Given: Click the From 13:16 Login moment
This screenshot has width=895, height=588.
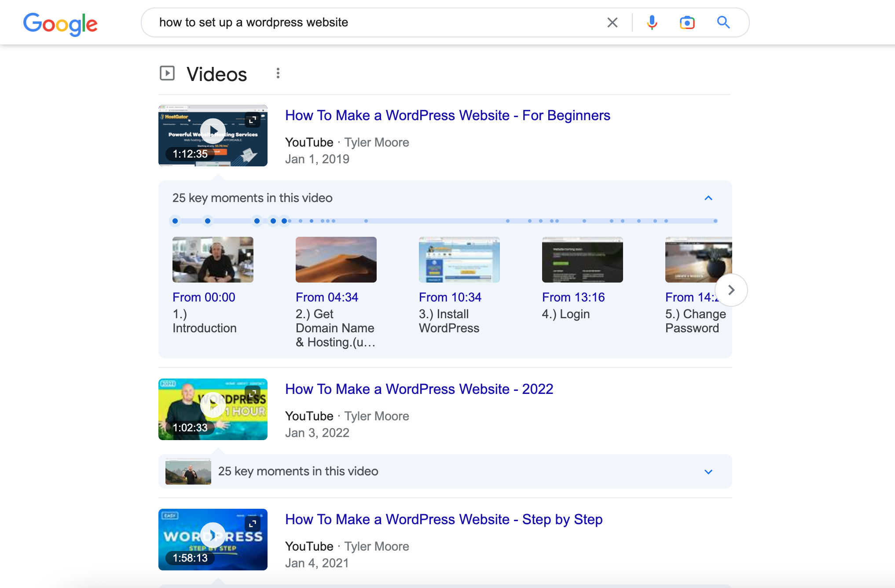Looking at the screenshot, I should (573, 298).
